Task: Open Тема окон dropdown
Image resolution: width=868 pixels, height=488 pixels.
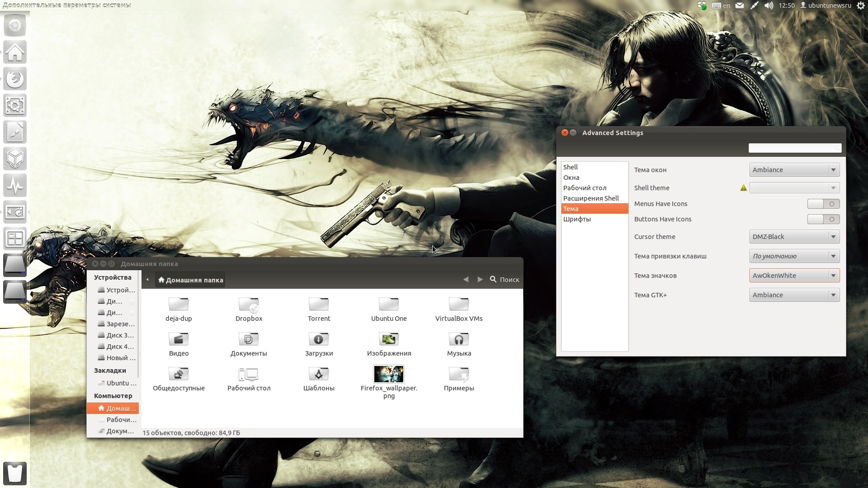Action: (794, 170)
